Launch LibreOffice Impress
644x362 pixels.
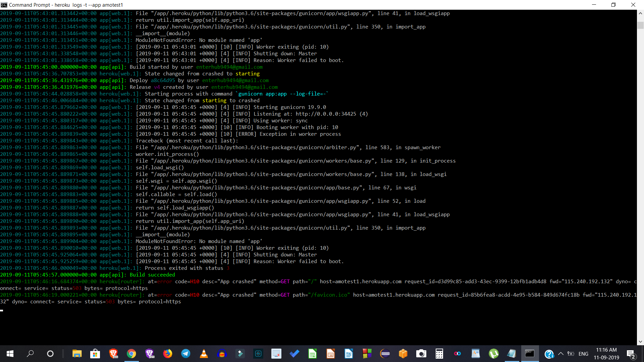pyautogui.click(x=331, y=354)
